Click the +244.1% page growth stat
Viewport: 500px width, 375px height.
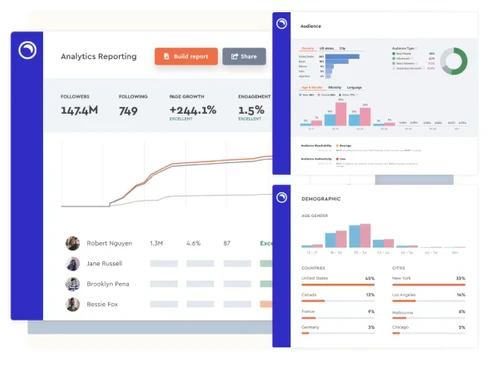[x=193, y=110]
